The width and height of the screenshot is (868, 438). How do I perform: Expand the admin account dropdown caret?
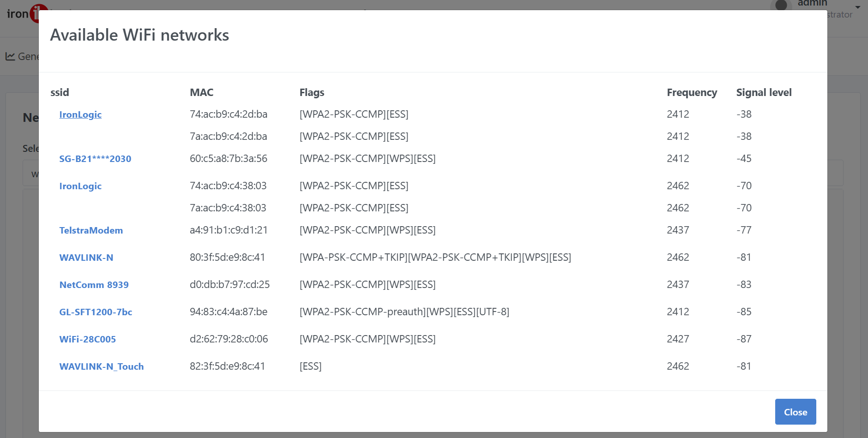pos(858,7)
